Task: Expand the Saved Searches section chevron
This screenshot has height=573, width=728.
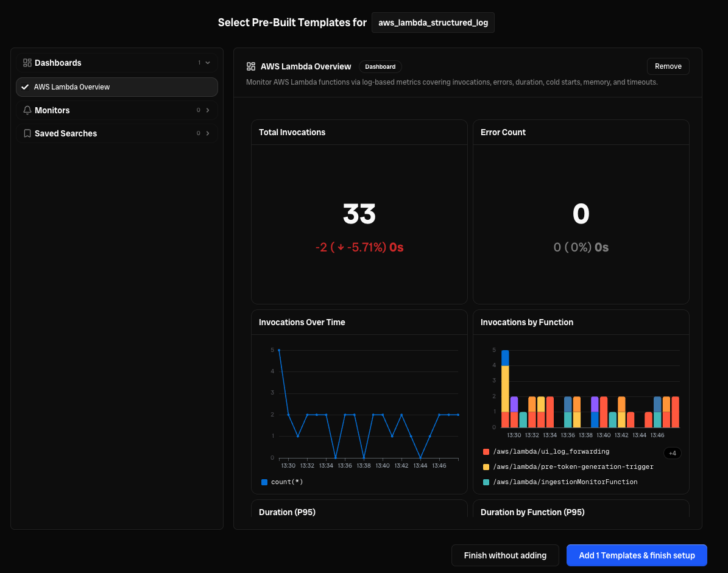Action: click(x=208, y=133)
